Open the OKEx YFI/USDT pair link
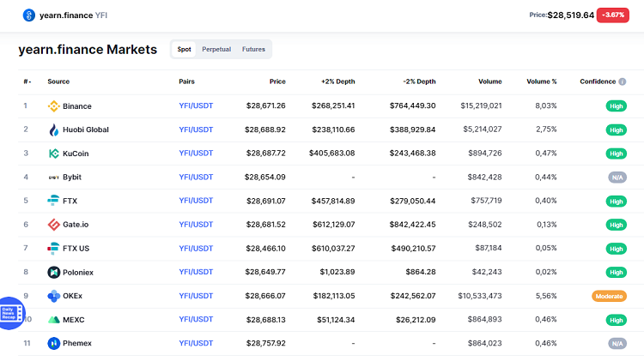The width and height of the screenshot is (644, 361). point(197,296)
